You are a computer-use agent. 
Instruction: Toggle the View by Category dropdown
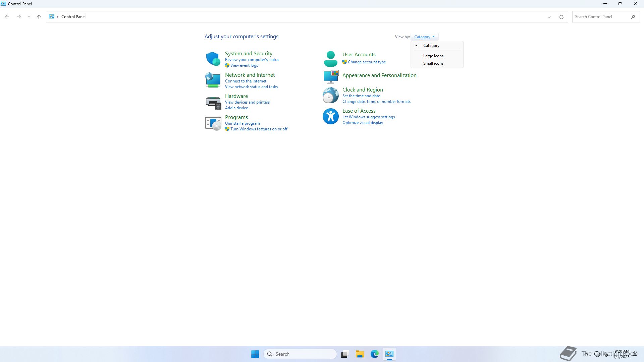click(424, 37)
